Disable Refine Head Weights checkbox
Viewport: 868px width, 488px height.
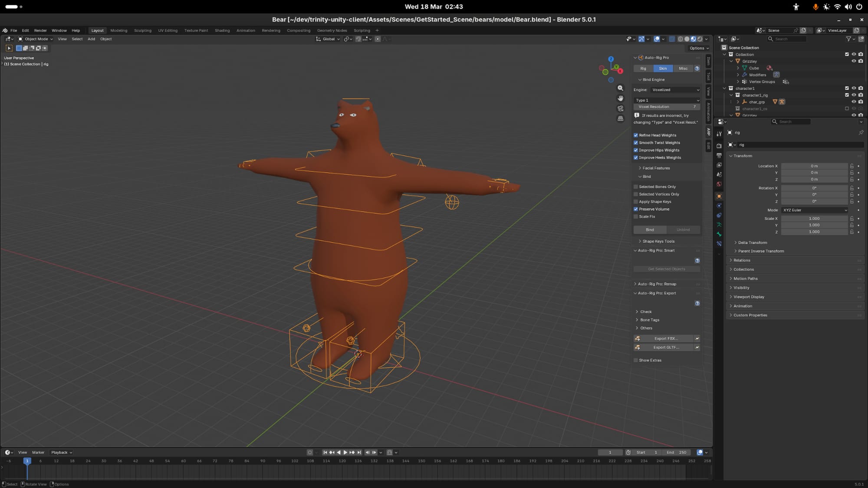636,135
